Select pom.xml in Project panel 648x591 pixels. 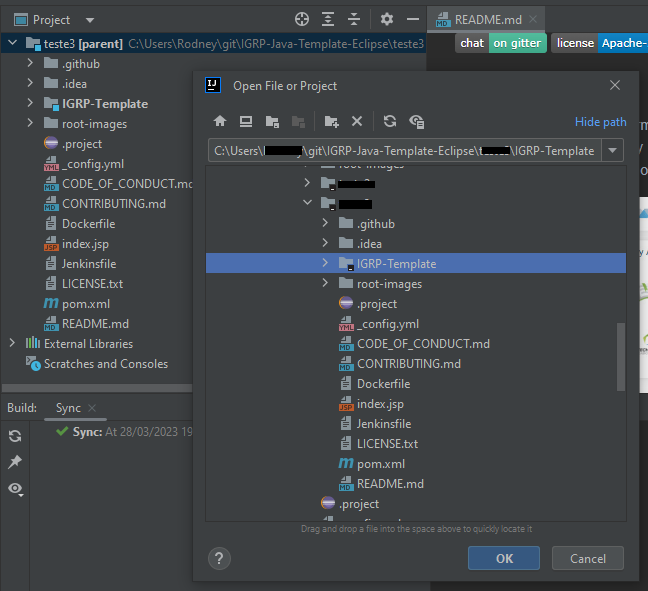(x=77, y=304)
